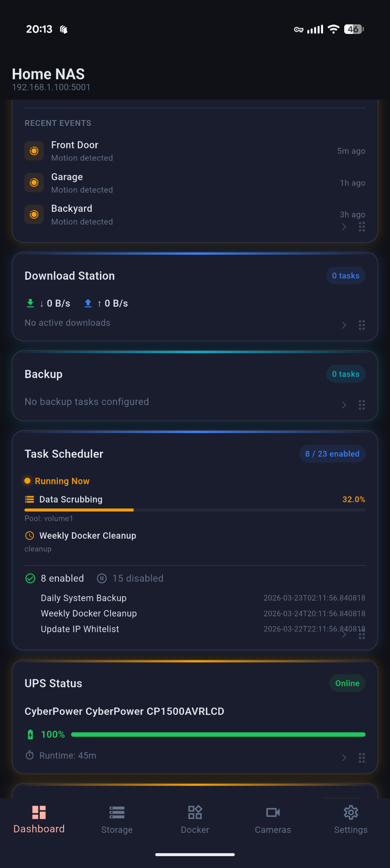Viewport: 390px width, 868px height.
Task: Click the 0 tasks badge on Backup
Action: point(345,374)
